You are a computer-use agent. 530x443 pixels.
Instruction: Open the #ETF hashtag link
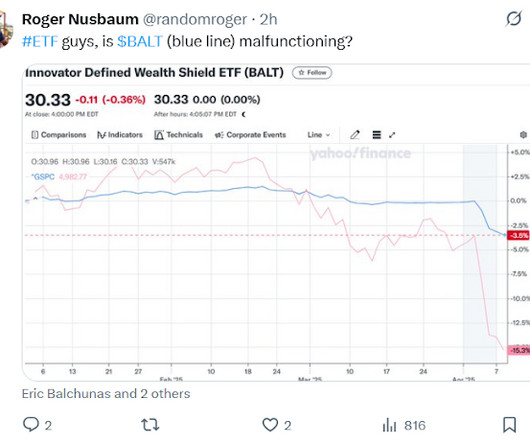[x=40, y=42]
